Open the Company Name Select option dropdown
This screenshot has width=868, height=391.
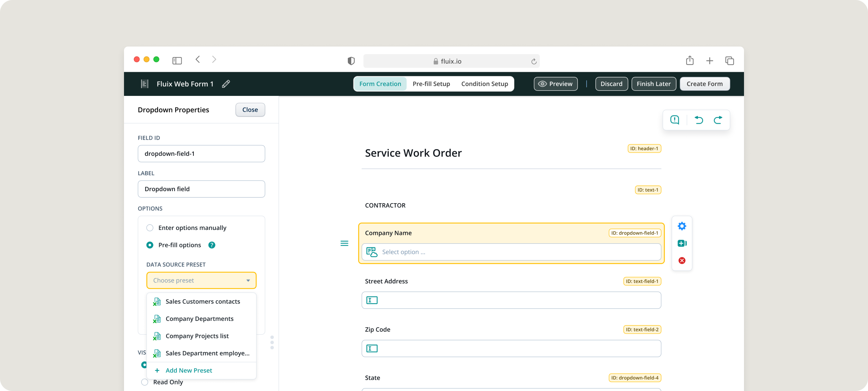pos(511,252)
